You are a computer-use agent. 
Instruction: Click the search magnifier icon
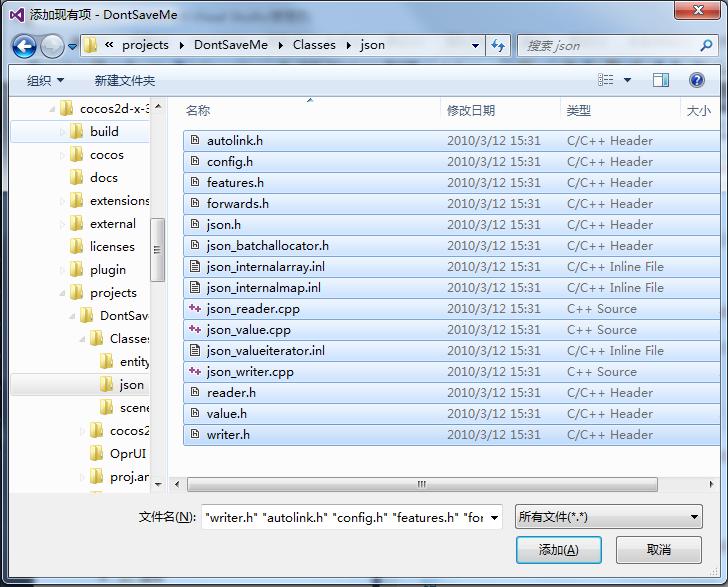pos(706,46)
